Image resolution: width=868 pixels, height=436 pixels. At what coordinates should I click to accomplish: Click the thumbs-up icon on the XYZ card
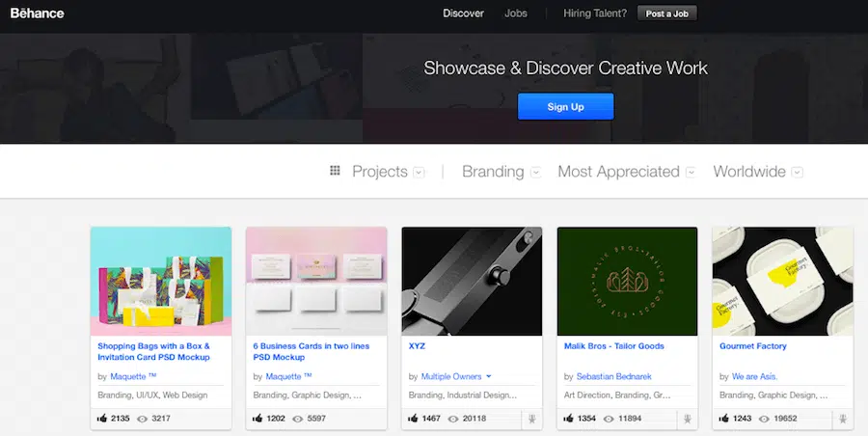click(x=415, y=419)
